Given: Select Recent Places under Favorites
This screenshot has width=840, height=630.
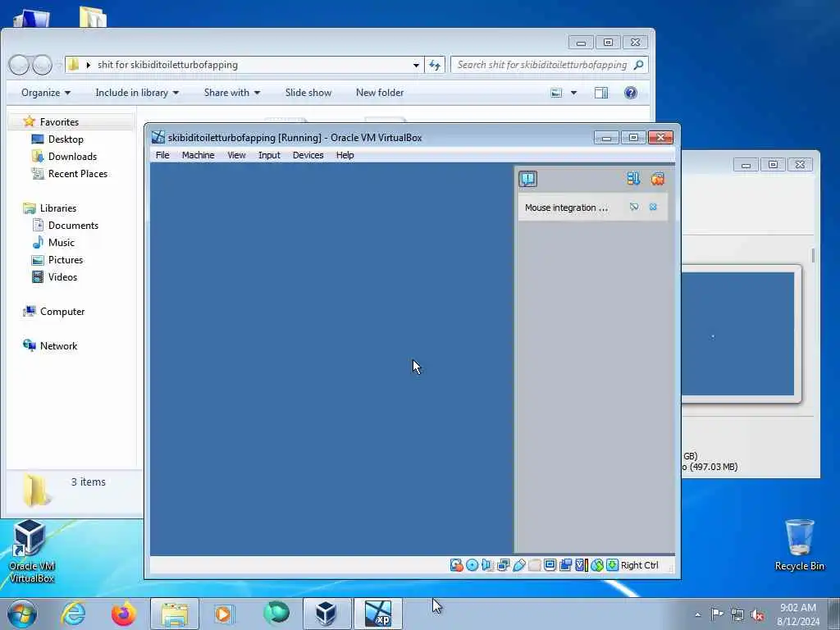Looking at the screenshot, I should click(78, 174).
